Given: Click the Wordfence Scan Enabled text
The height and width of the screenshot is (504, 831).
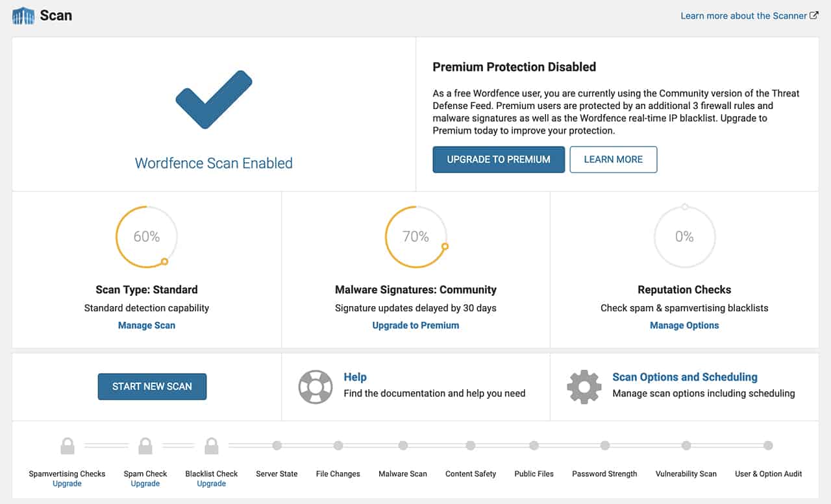Looking at the screenshot, I should [x=214, y=163].
